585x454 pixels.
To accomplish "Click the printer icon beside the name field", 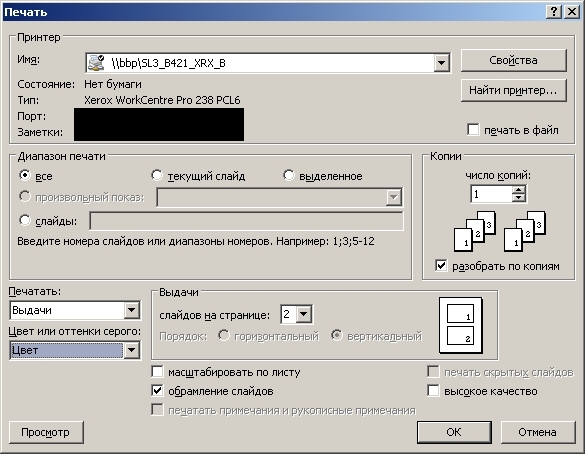I will click(x=96, y=62).
